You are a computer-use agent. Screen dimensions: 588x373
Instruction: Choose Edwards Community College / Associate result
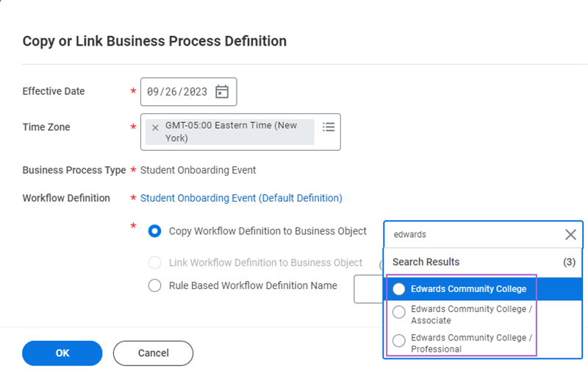click(484, 314)
